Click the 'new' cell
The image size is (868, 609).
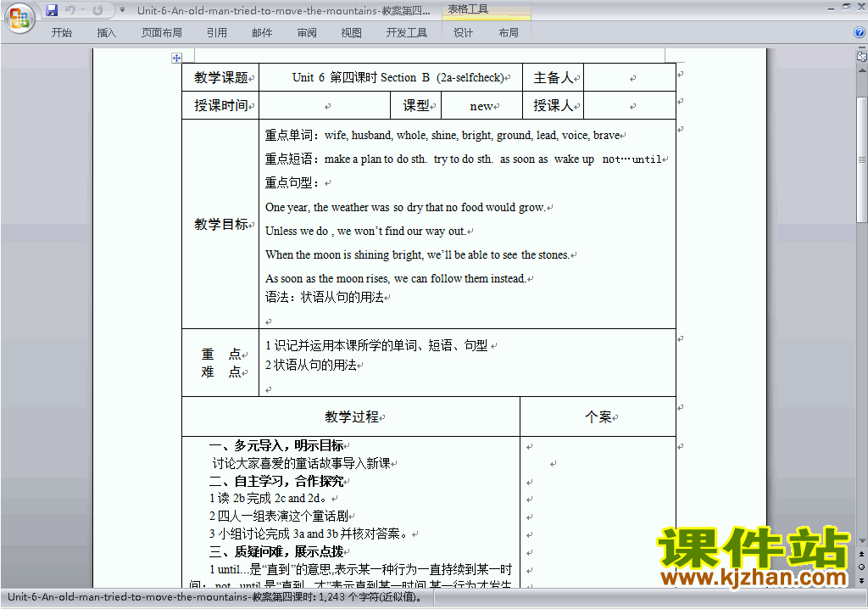481,105
